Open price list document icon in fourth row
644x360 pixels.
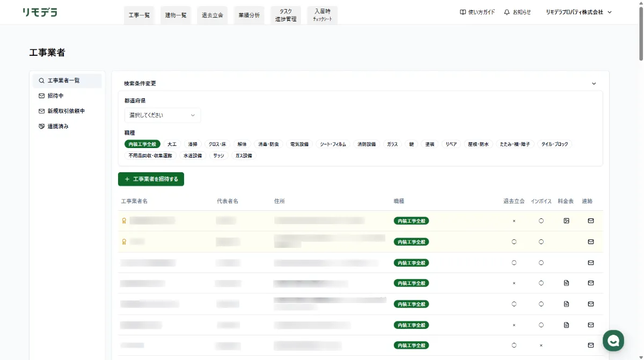[x=566, y=283]
